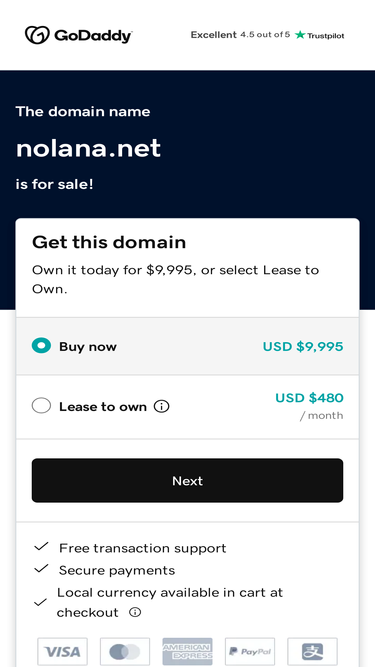This screenshot has height=667, width=375.
Task: Click the PayPal payment icon
Action: pos(250,651)
